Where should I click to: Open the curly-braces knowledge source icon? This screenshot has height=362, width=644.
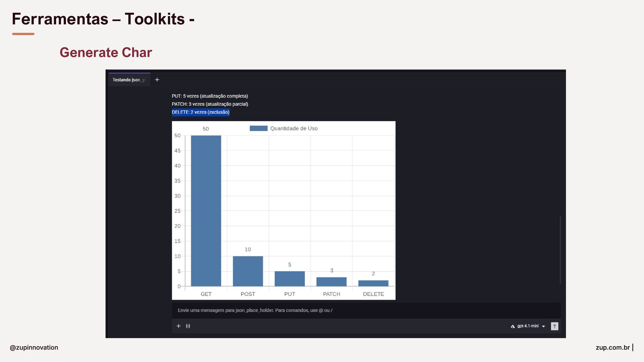pyautogui.click(x=188, y=326)
